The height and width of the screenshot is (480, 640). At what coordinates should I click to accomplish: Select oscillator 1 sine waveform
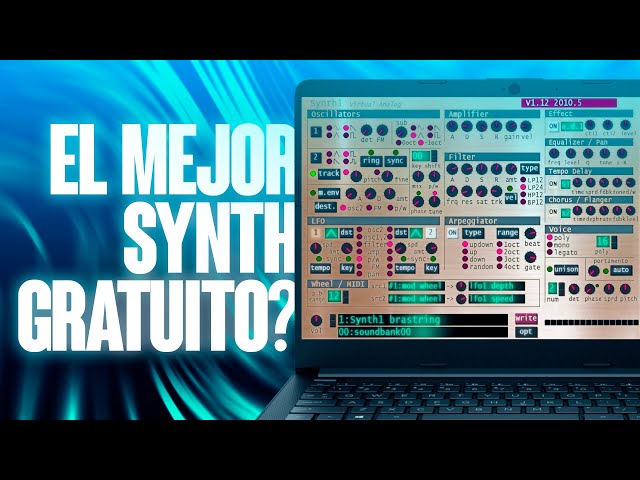coord(329,128)
